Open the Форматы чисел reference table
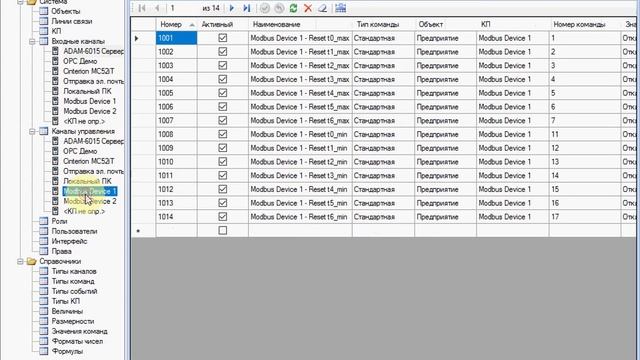Viewport: 640px width, 360px height. click(x=77, y=341)
